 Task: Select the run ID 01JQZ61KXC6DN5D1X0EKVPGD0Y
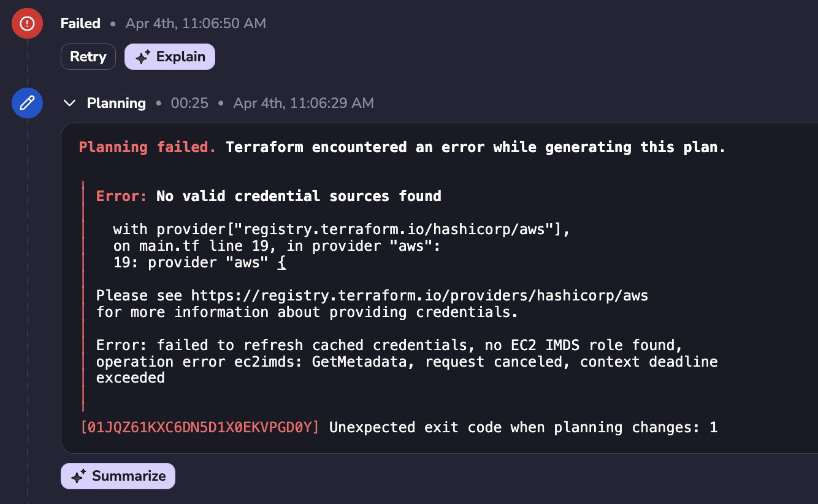200,427
